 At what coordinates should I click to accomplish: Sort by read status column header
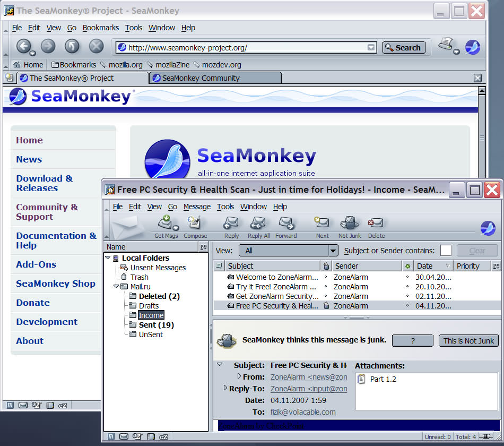407,266
